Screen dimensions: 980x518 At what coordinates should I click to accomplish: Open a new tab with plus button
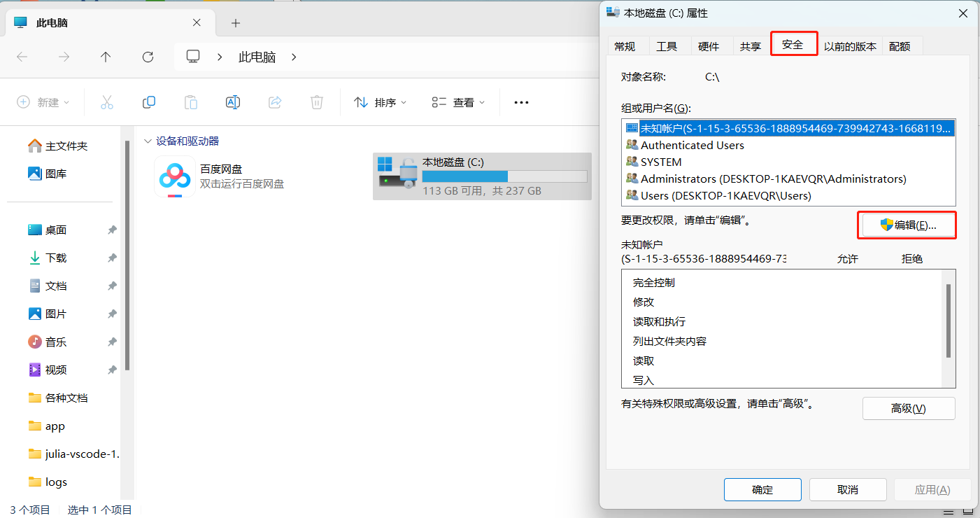pyautogui.click(x=236, y=23)
